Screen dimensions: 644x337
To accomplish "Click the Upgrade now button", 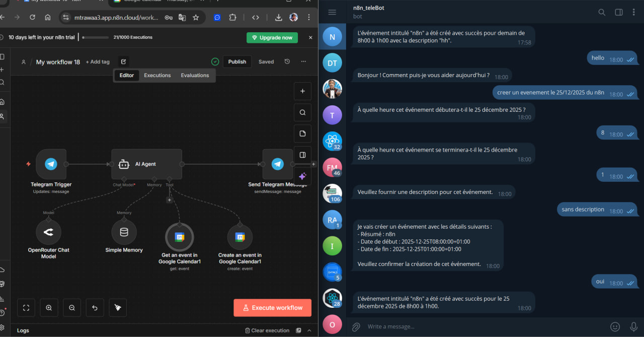I will (272, 38).
